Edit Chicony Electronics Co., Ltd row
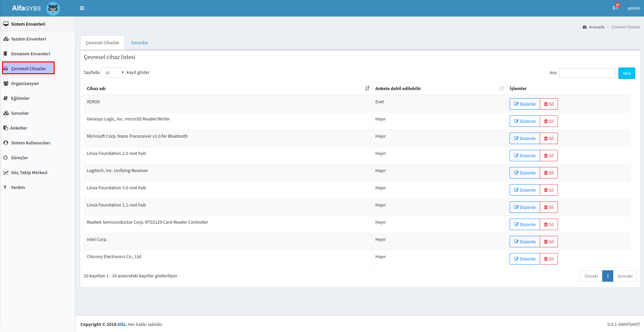Image resolution: width=644 pixels, height=332 pixels. (x=525, y=259)
